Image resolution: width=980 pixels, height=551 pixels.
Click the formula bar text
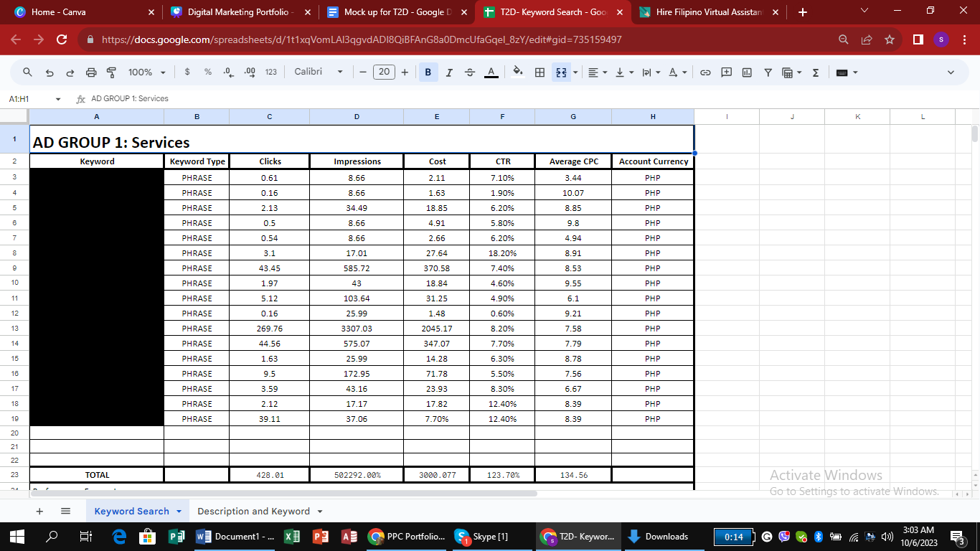(130, 99)
